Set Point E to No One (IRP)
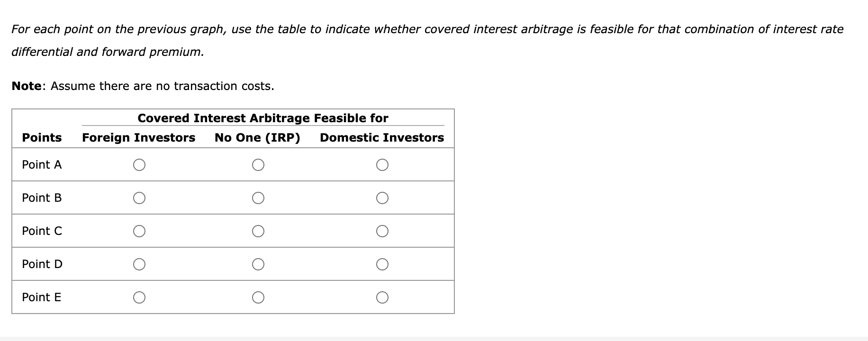 (258, 297)
